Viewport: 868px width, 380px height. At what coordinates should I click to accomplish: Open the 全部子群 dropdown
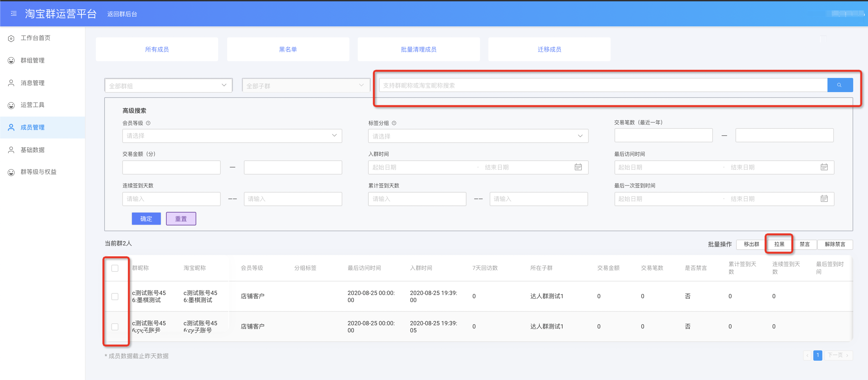306,86
